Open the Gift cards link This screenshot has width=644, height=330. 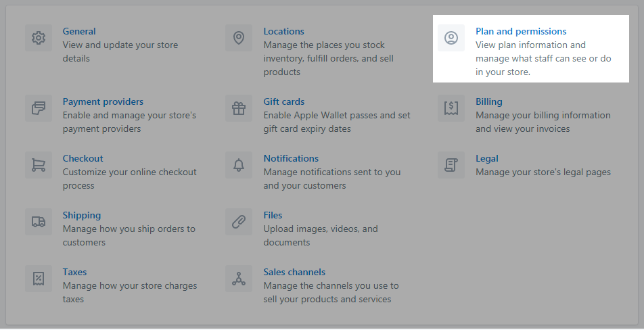coord(284,101)
